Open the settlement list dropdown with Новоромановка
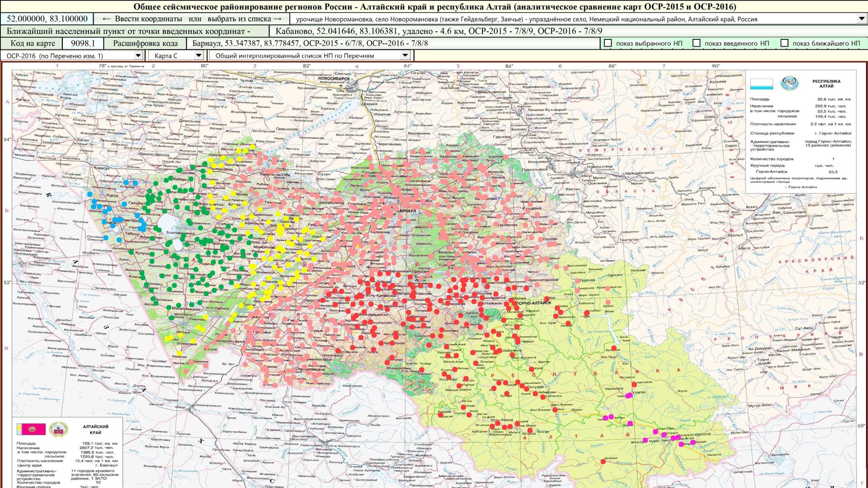868x488 pixels. [x=861, y=19]
